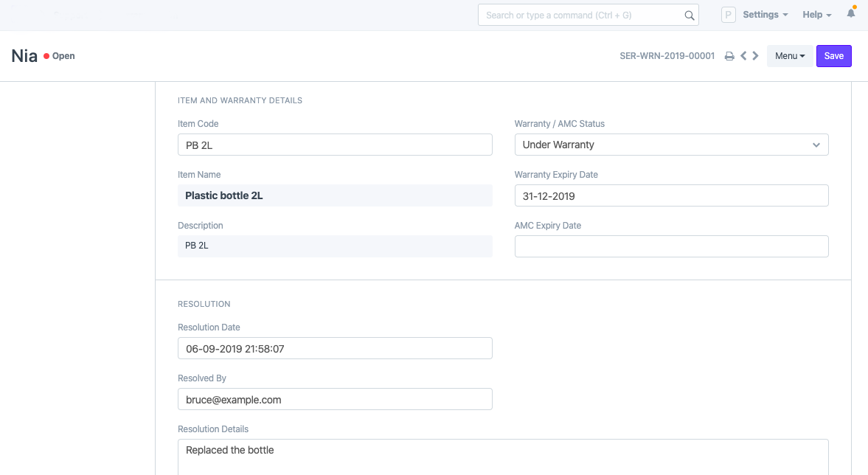Click the print icon
868x475 pixels.
(x=729, y=56)
